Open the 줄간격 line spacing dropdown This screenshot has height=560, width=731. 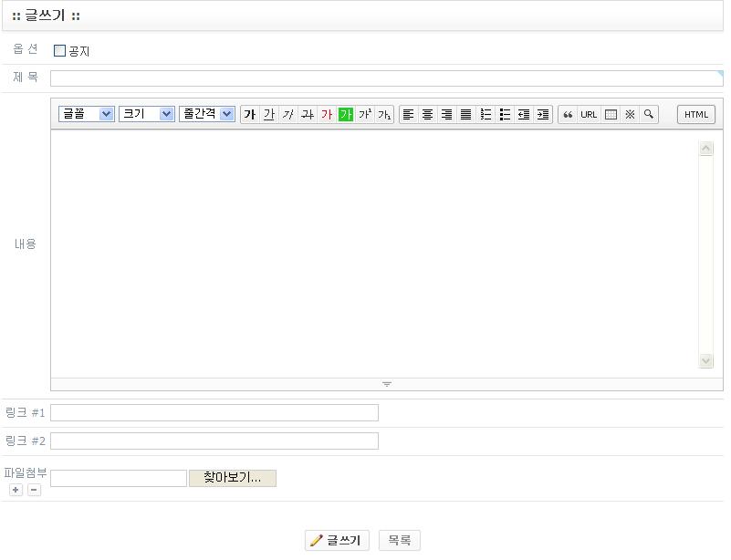pos(207,114)
